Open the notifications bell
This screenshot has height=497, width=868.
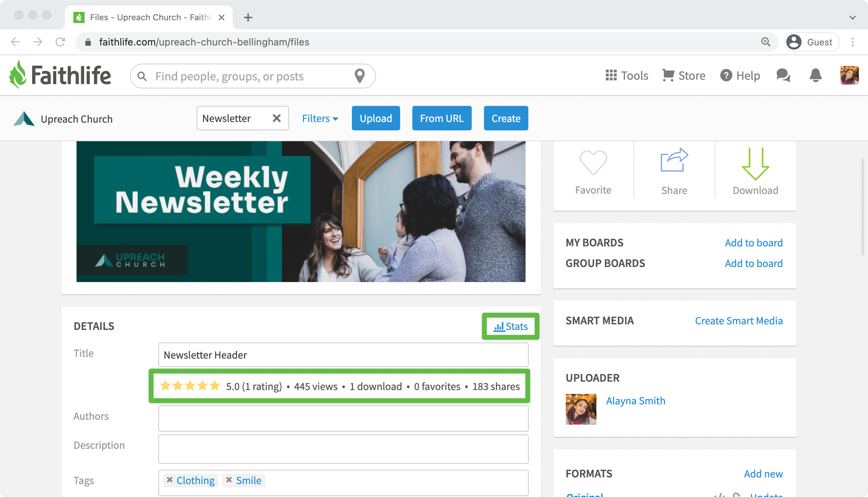(816, 75)
